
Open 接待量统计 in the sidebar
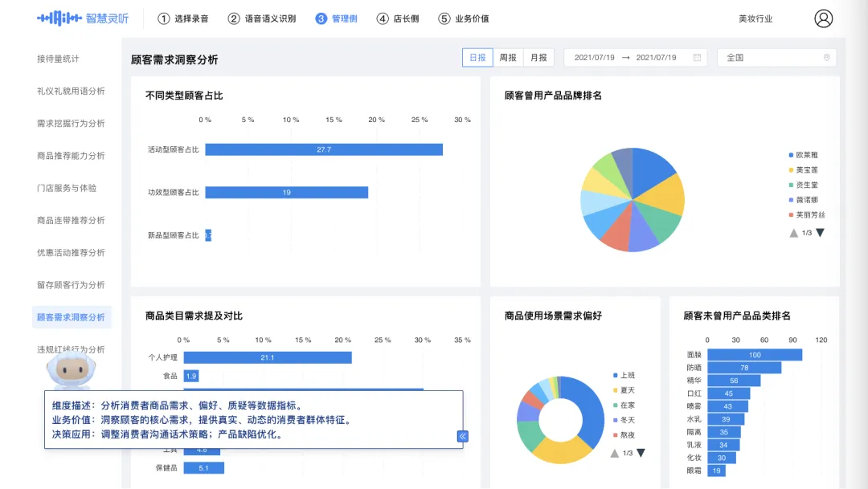58,57
